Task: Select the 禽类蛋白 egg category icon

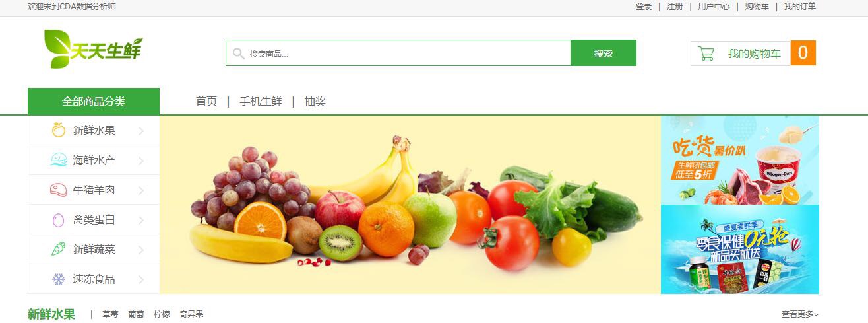Action: click(x=59, y=219)
